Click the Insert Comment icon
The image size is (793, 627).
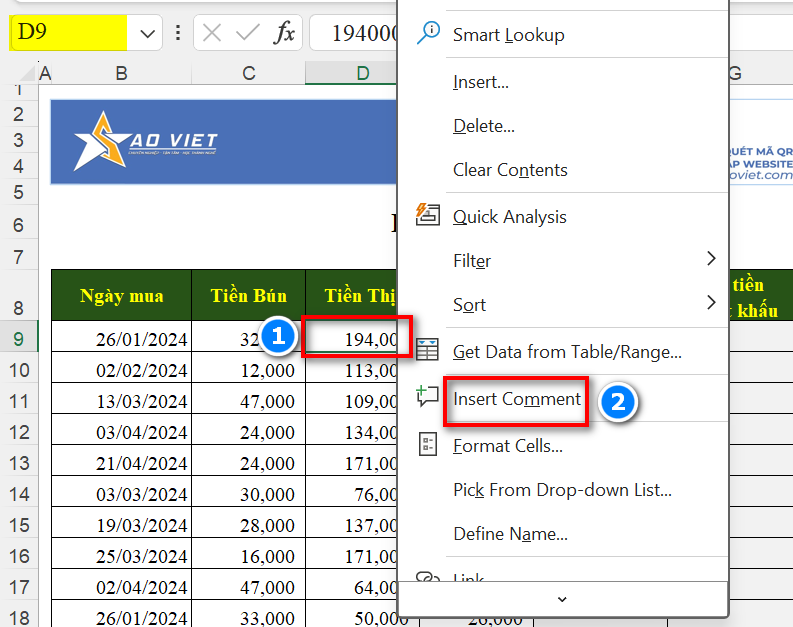pyautogui.click(x=428, y=397)
